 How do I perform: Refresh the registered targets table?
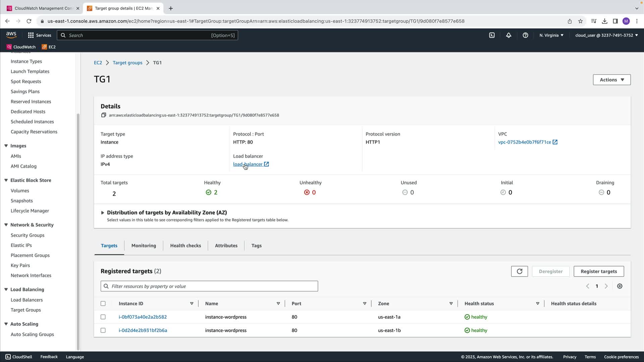coord(519,271)
